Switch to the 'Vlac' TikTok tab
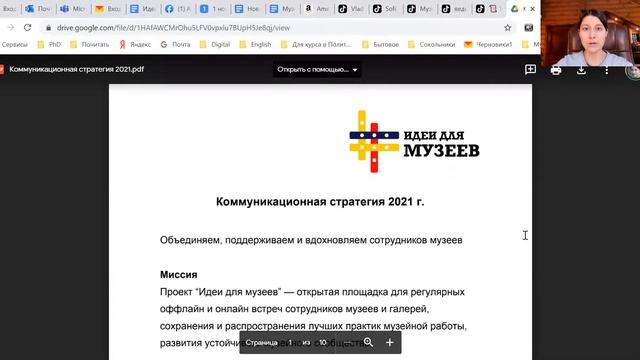Screen dimensions: 640x360 pyautogui.click(x=351, y=9)
